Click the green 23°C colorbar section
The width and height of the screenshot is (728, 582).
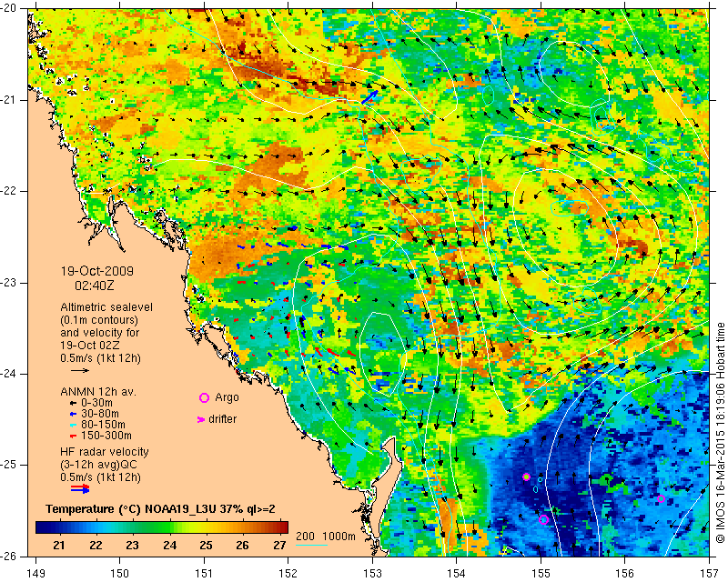click(132, 527)
